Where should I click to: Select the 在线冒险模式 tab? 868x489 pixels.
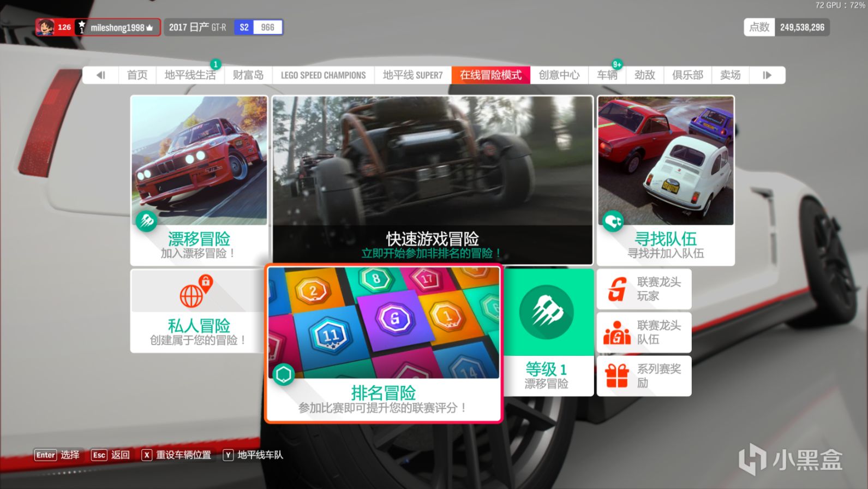[490, 75]
